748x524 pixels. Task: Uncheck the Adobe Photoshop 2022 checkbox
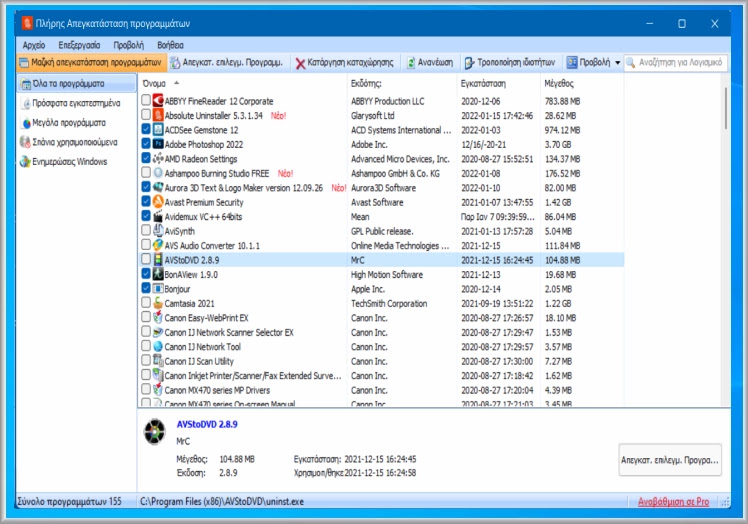point(146,144)
